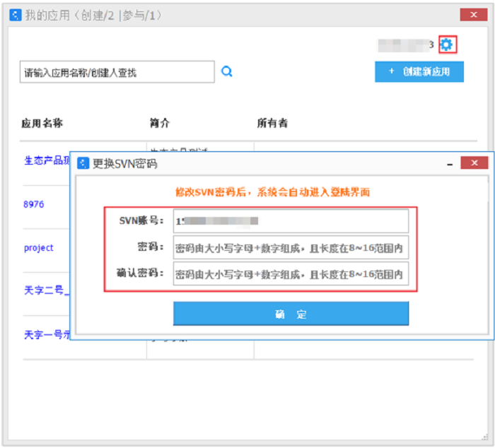Click the 所有者 column header
This screenshot has height=448, width=495.
[x=272, y=124]
